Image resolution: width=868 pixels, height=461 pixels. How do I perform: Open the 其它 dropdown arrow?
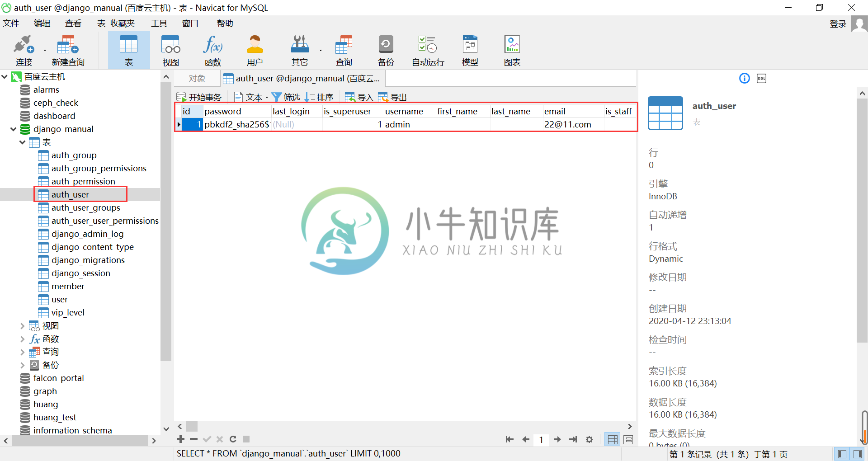321,50
